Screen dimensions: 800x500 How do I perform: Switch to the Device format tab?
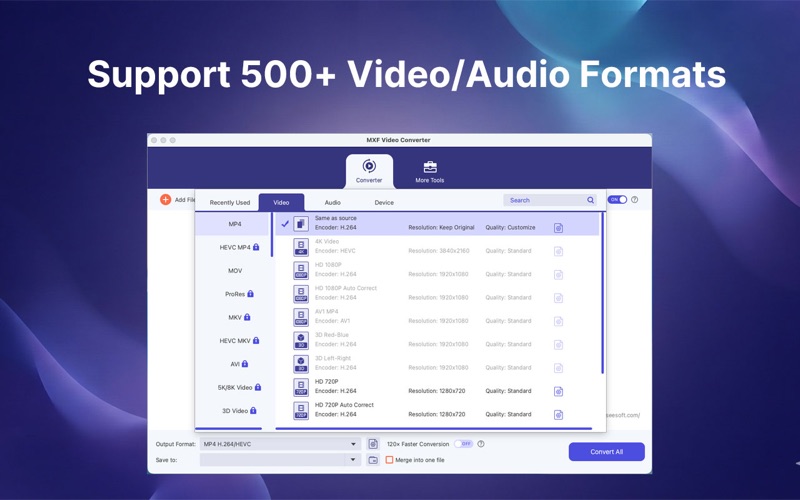tap(384, 203)
